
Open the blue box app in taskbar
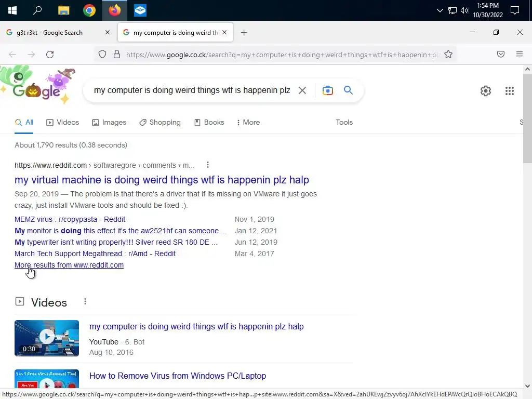[x=140, y=10]
